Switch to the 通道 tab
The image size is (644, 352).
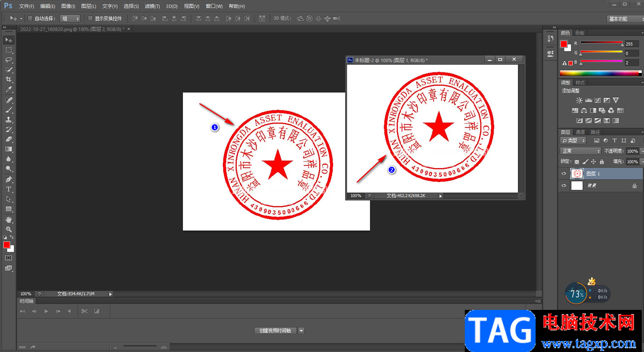pyautogui.click(x=580, y=132)
